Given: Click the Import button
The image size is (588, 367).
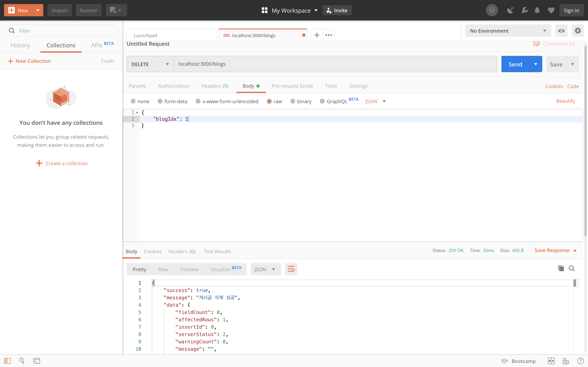Looking at the screenshot, I should [60, 10].
